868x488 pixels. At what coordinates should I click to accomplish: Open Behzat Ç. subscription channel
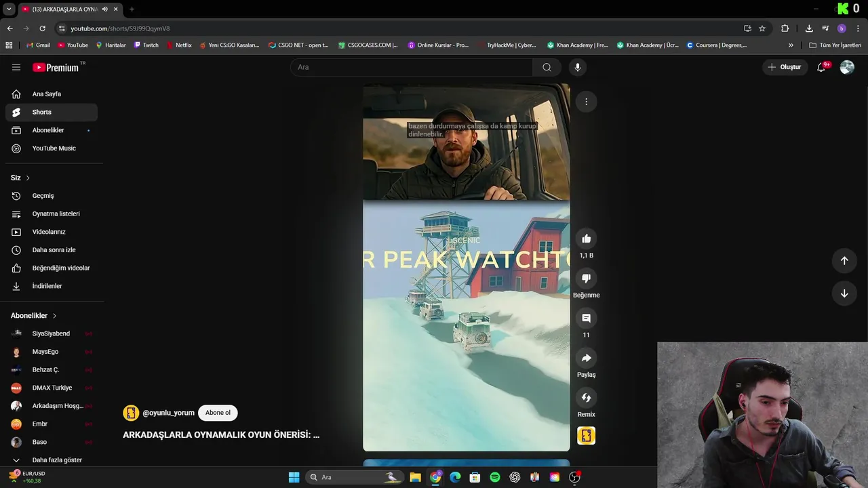click(x=52, y=369)
